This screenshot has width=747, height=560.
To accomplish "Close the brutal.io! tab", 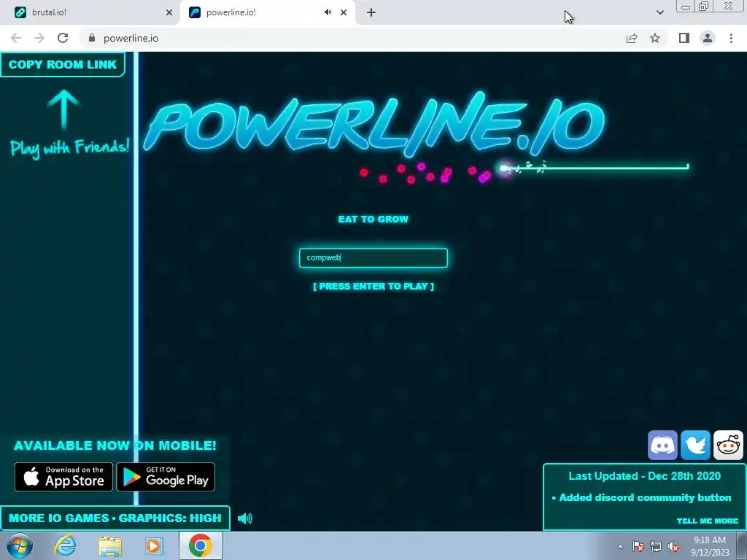I will tap(169, 12).
